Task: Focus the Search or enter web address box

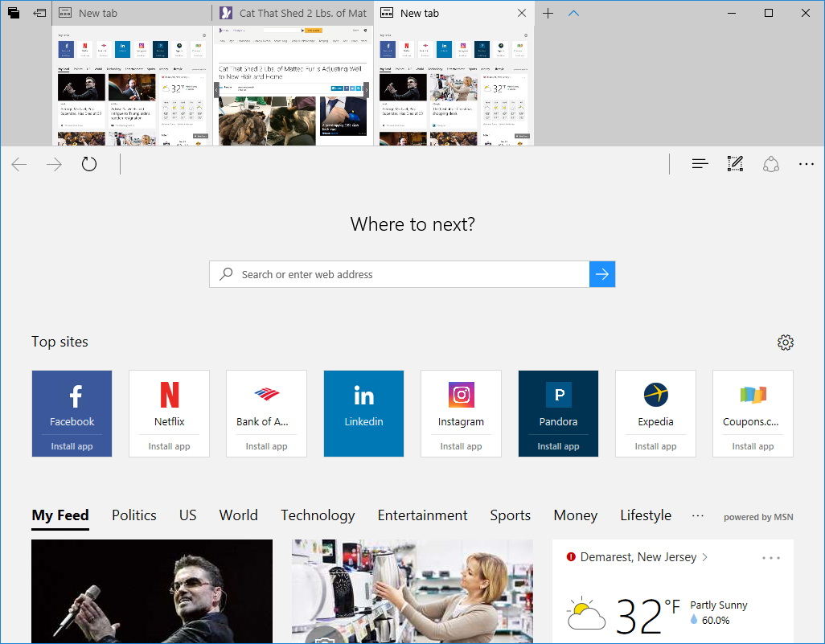Action: (x=400, y=274)
